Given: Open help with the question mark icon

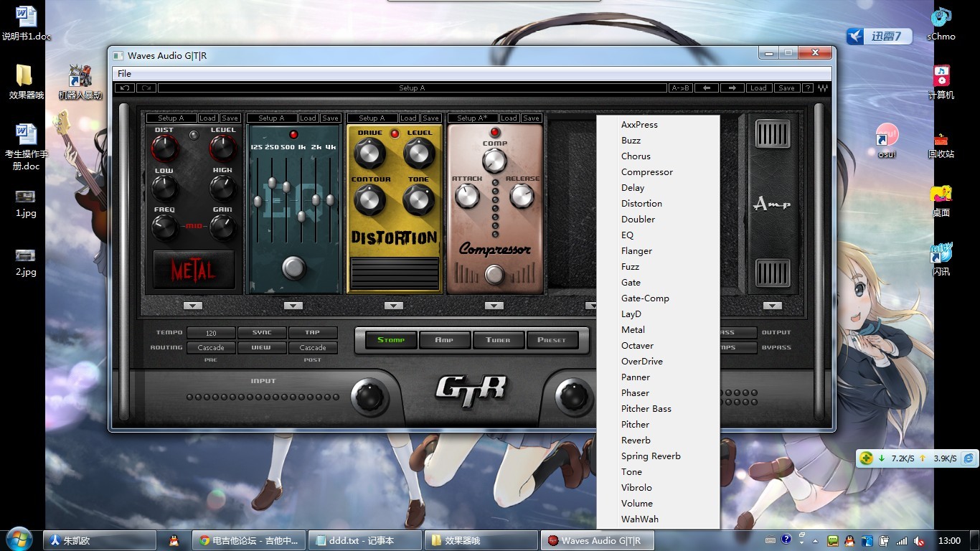Looking at the screenshot, I should [808, 88].
